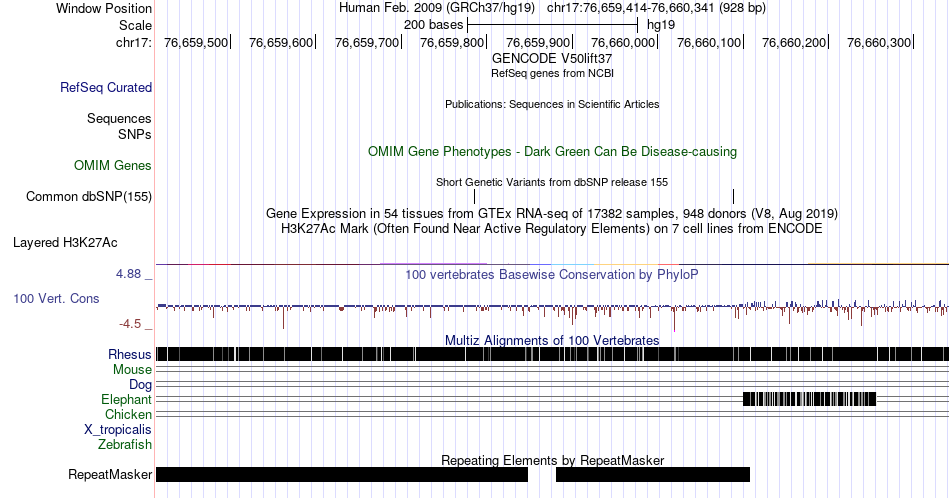Click the 76,660,300 ruler position

[x=879, y=42]
